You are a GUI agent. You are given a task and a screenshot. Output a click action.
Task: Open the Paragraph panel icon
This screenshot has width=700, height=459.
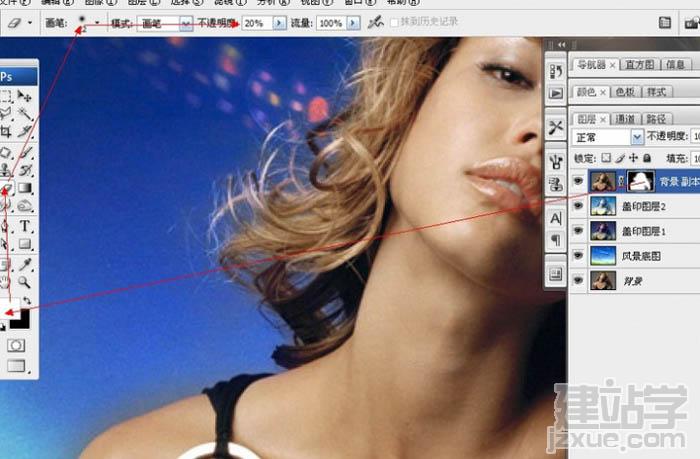pyautogui.click(x=556, y=240)
